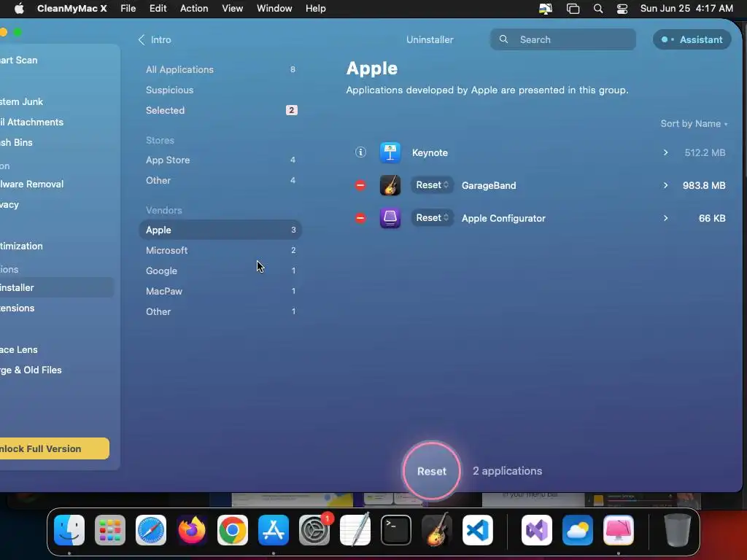
Task: Open Visual Studio Code from the Dock
Action: 478,530
